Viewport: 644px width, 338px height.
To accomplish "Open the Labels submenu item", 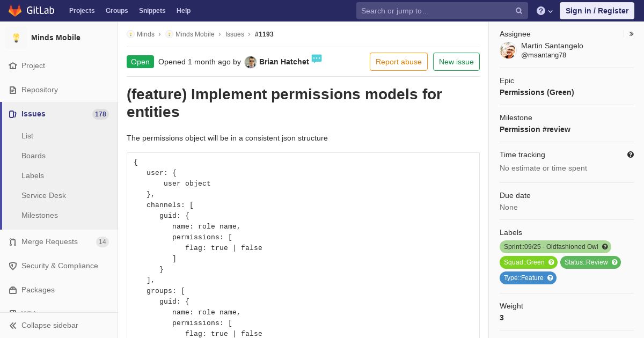I will [x=33, y=175].
